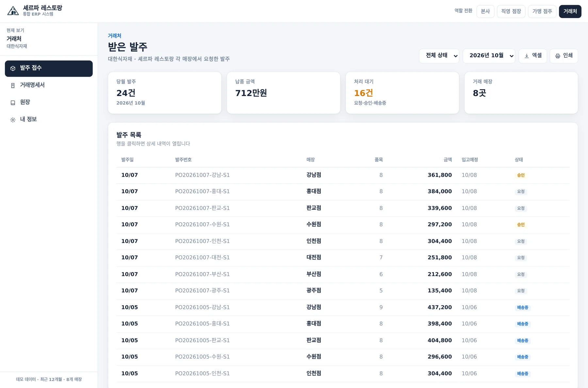Open order PO20261007-강남-S1
This screenshot has height=388, width=588.
point(343,175)
